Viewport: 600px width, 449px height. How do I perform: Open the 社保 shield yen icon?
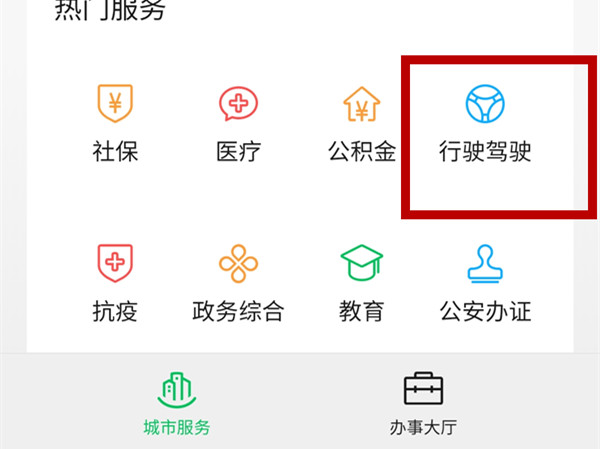tap(115, 103)
